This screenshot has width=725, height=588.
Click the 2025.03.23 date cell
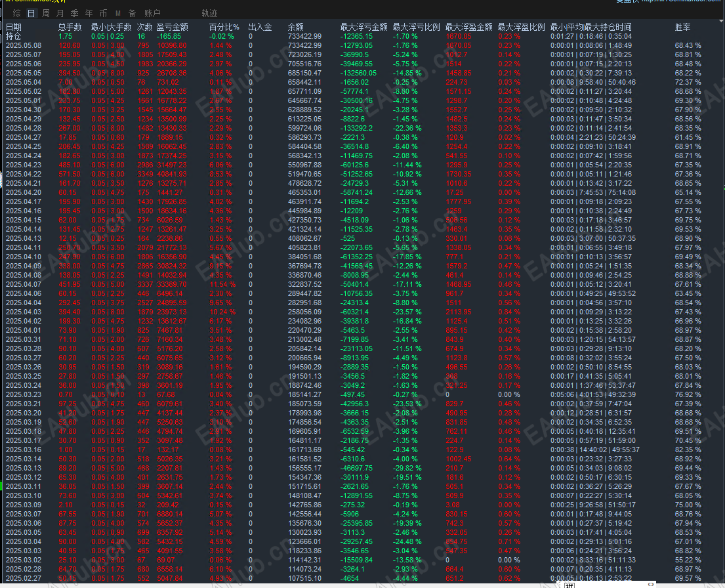pos(24,394)
